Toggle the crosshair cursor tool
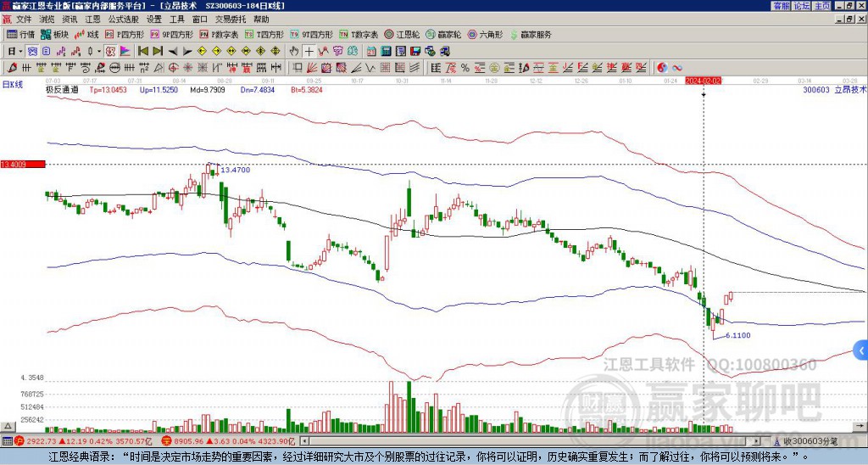Image resolution: width=868 pixels, height=465 pixels. (x=309, y=52)
